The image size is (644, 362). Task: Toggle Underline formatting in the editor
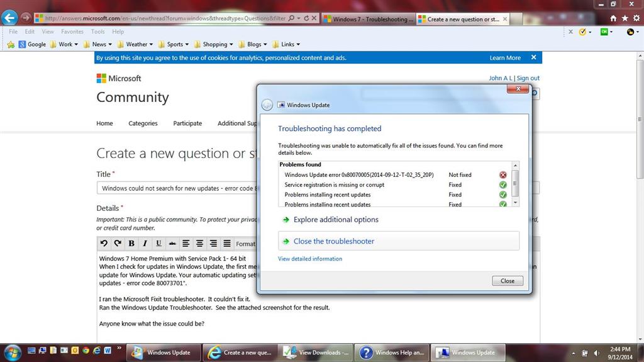click(158, 244)
